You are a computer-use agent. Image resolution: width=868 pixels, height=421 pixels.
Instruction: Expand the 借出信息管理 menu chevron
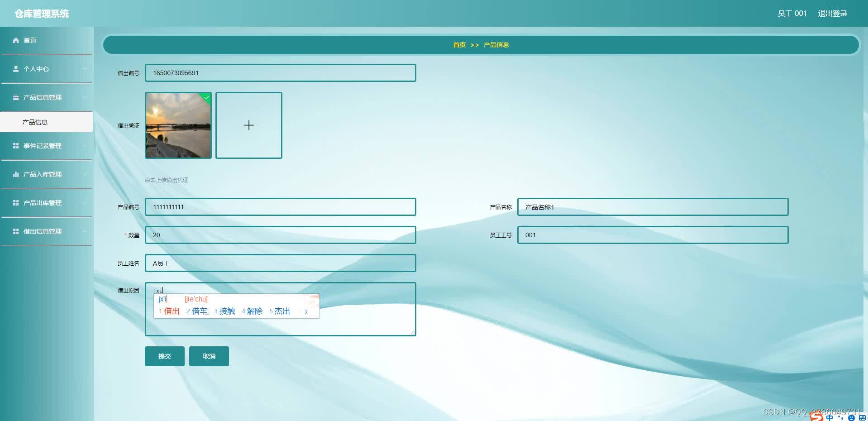point(85,231)
